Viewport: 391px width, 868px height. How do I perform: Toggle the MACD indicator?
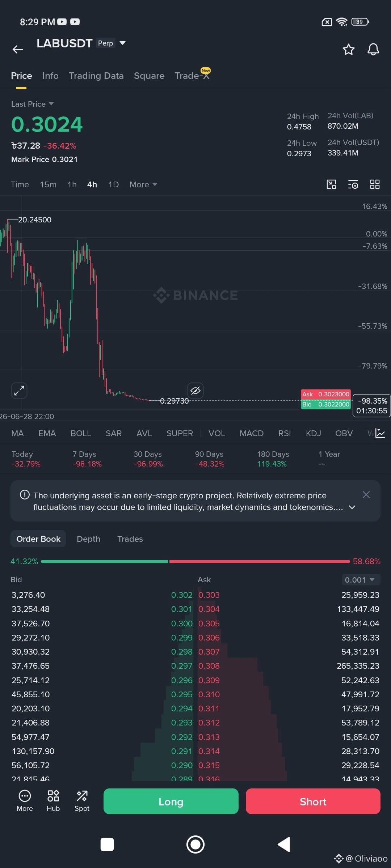coord(252,433)
